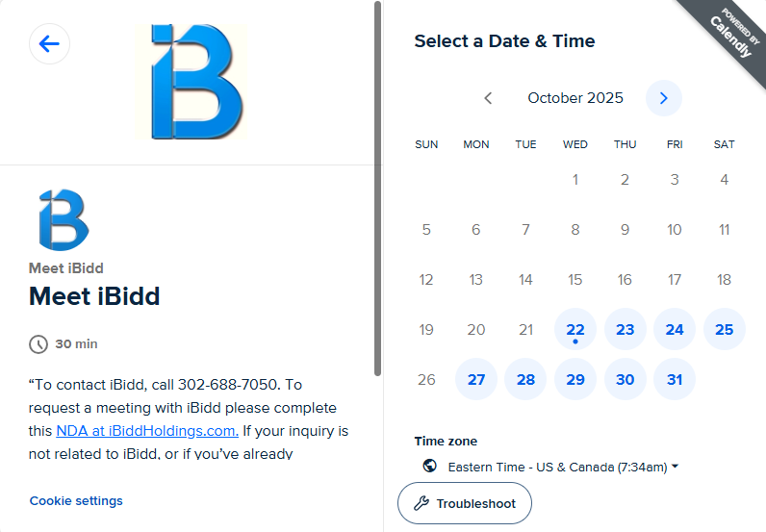Click the clock icon by 30 min
766x532 pixels.
coord(38,344)
